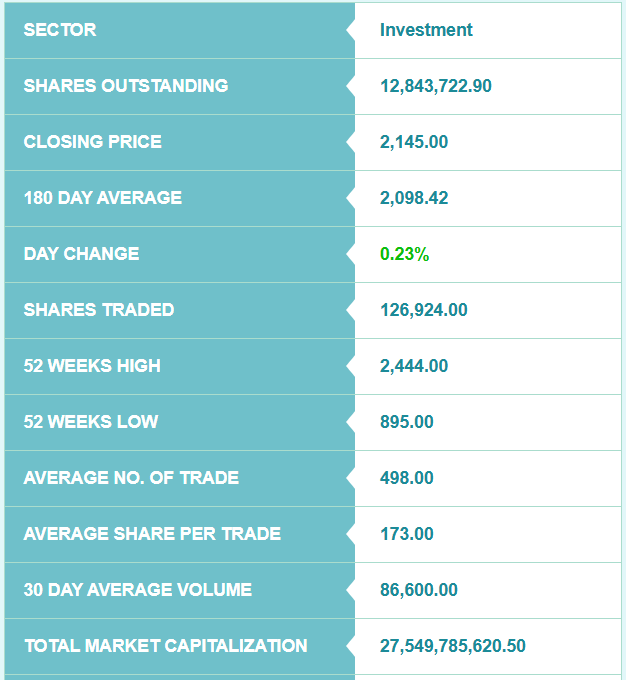Select the 2,444.00 high value
Screen dimensions: 626x680
(x=414, y=366)
